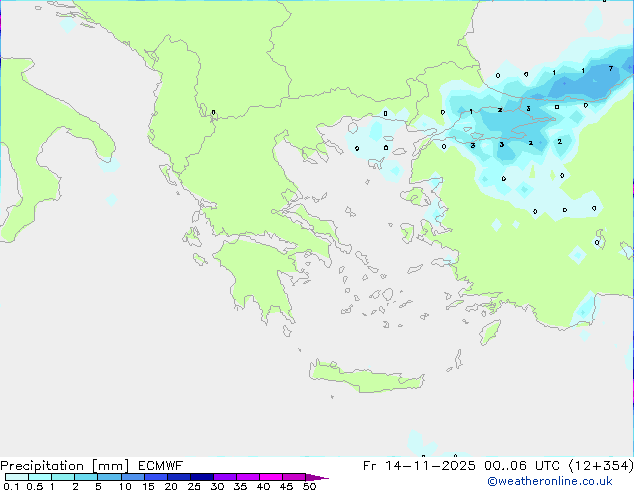Click the 'ECMWF' model label
The width and height of the screenshot is (634, 490).
161,466
